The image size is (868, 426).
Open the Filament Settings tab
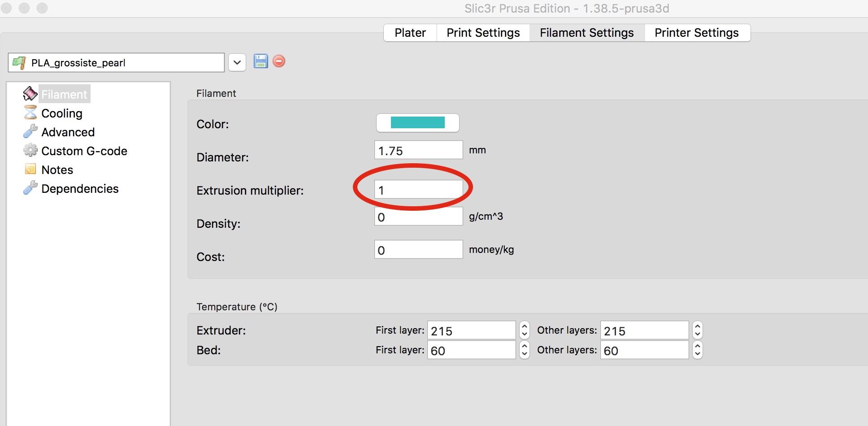pyautogui.click(x=587, y=33)
